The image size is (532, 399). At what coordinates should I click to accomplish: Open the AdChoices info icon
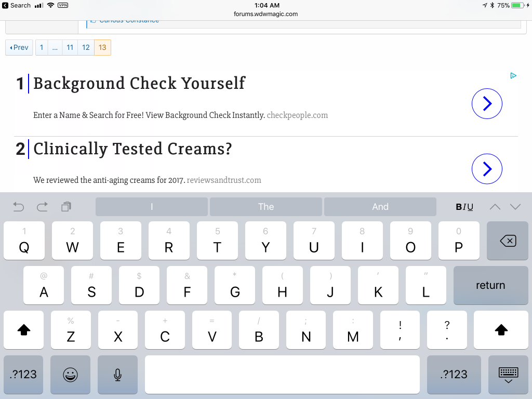coord(513,76)
